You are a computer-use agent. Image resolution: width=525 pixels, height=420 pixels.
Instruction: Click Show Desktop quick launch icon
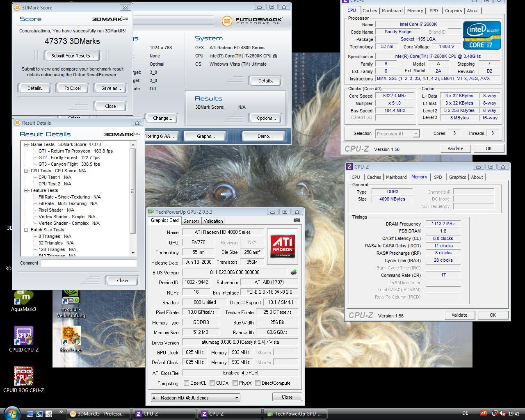coord(30,414)
